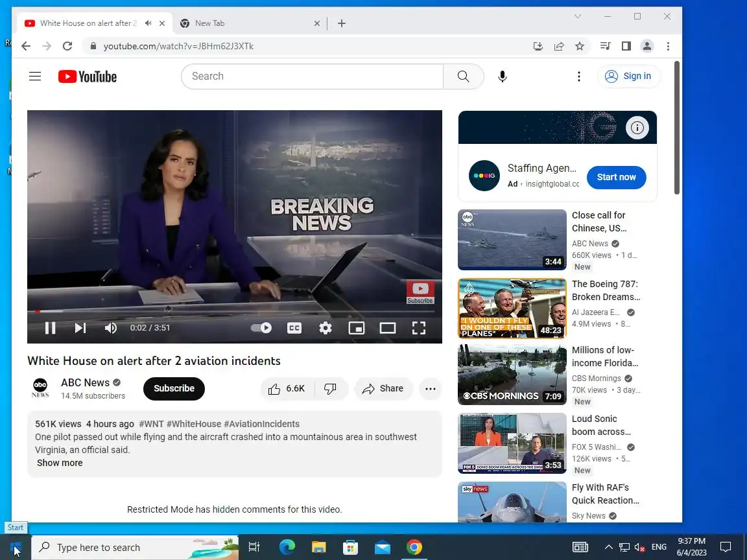
Task: Start voice search with microphone icon
Action: pyautogui.click(x=502, y=76)
